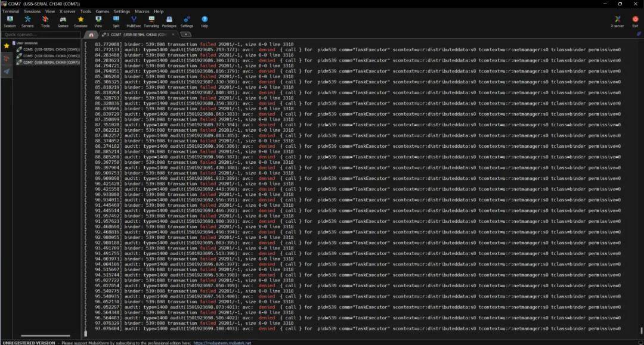
Task: Open the Sessions menu
Action: (x=32, y=11)
